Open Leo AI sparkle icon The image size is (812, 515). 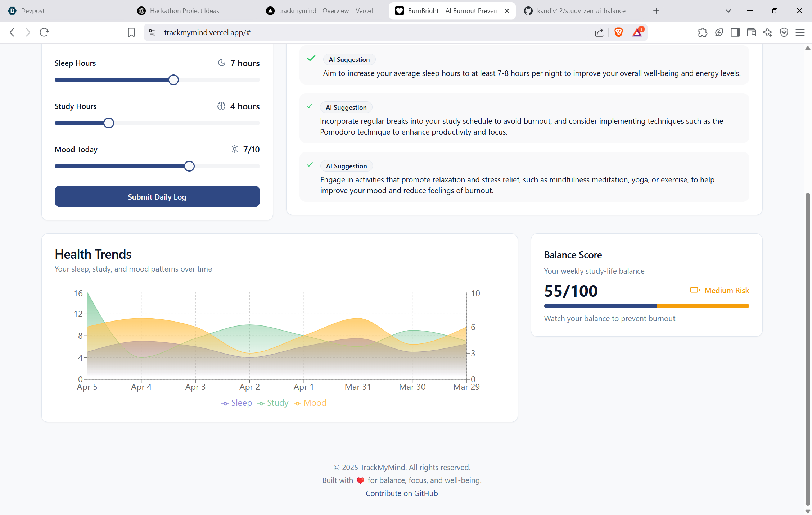(x=767, y=32)
